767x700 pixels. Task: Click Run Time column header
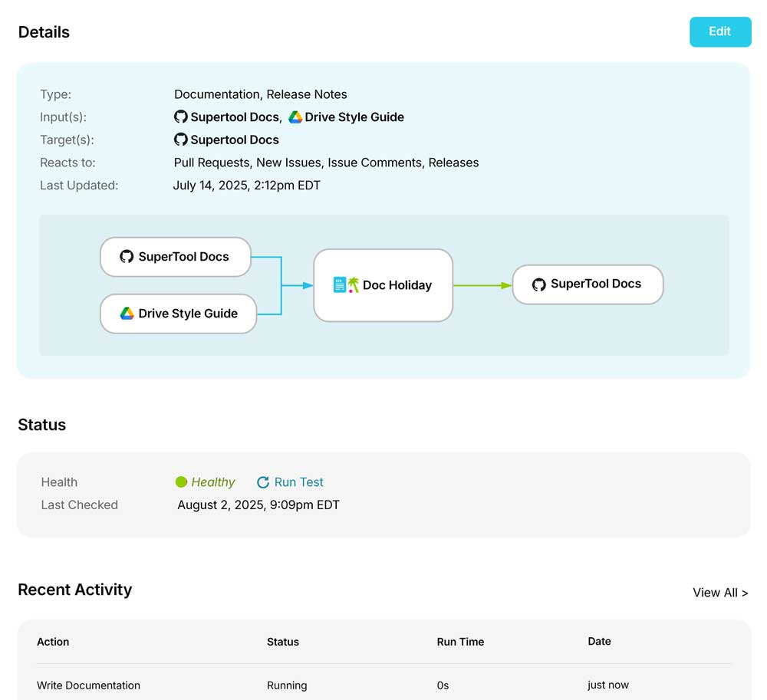click(460, 642)
